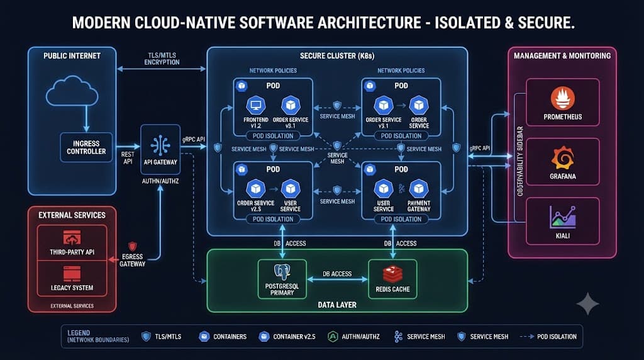This screenshot has height=360, width=644.
Task: Click the corner pod badge of the Frontend pod
Action: tap(241, 86)
